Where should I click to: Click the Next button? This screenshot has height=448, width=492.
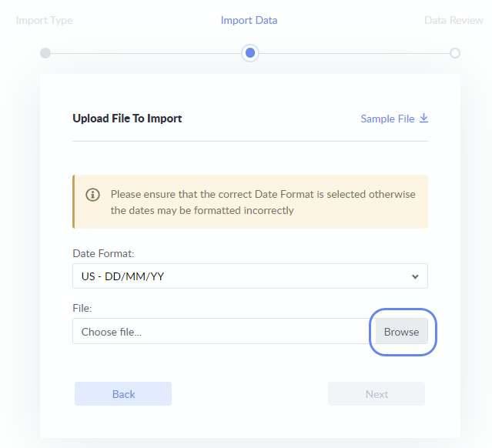pos(377,394)
